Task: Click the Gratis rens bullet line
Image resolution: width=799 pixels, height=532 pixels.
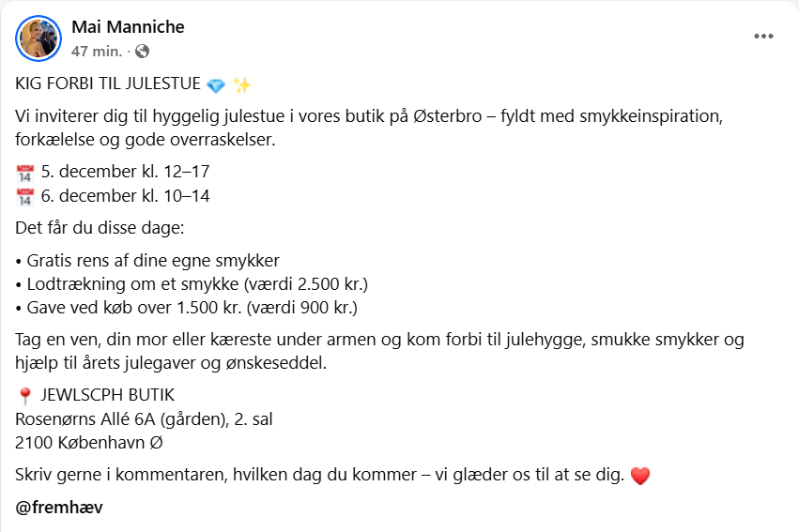Action: (147, 261)
